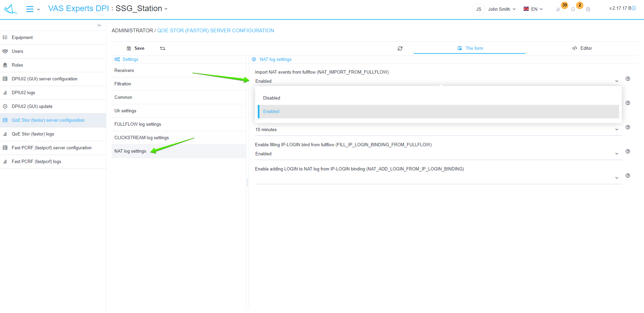Switch to the Editor tab
Image resolution: width=644 pixels, height=313 pixels.
[582, 48]
